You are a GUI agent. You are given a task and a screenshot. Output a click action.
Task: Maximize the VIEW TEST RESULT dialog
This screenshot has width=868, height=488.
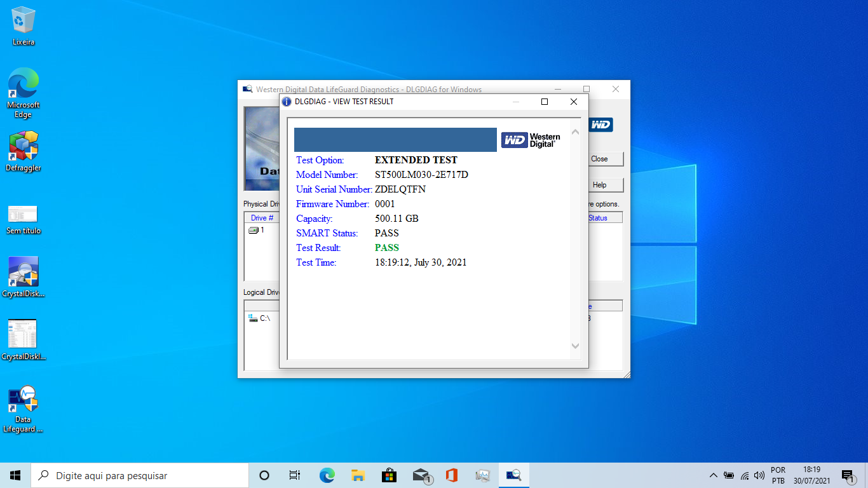point(545,102)
